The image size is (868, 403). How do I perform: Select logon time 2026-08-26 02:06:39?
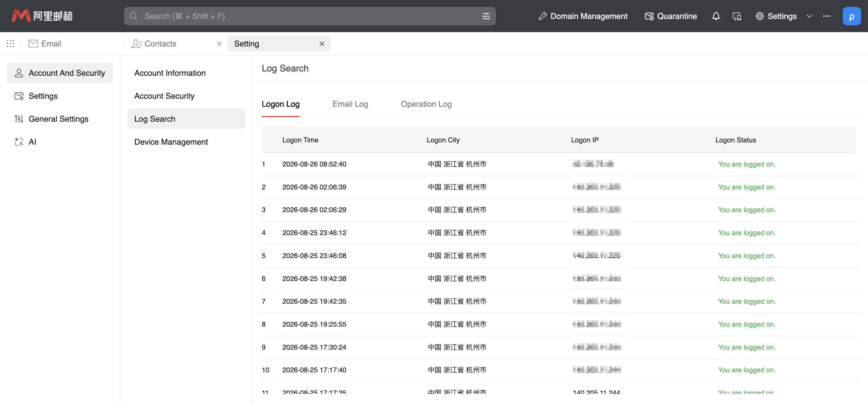(x=314, y=187)
